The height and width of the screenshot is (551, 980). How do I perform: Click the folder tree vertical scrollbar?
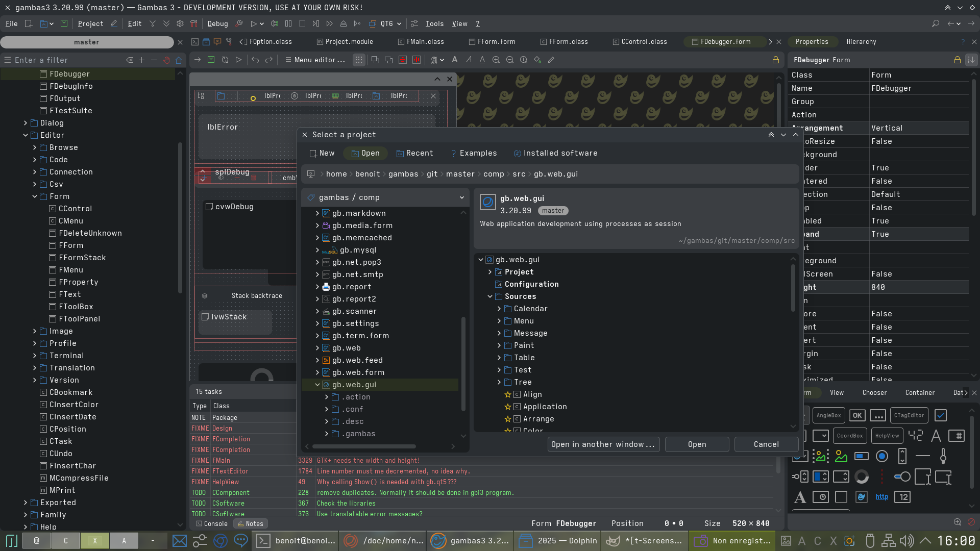pos(463,363)
